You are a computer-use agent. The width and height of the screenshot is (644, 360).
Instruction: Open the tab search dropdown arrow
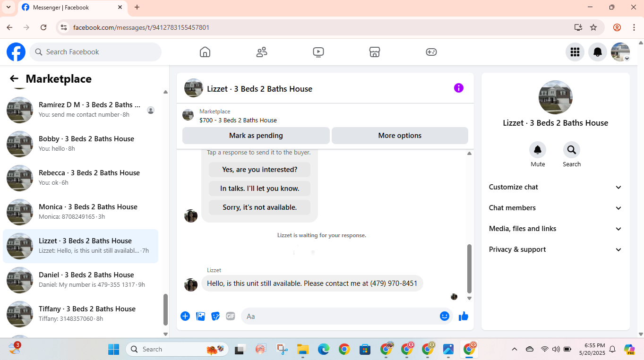[x=9, y=7]
